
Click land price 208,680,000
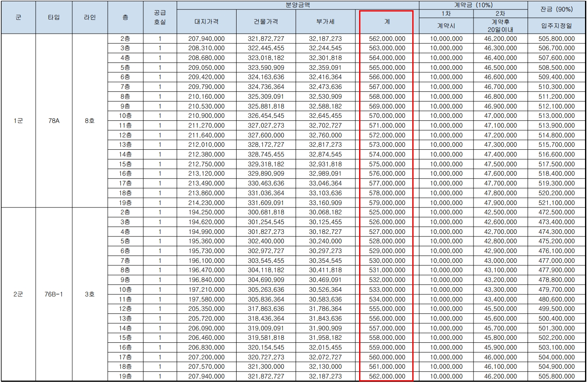(x=206, y=58)
